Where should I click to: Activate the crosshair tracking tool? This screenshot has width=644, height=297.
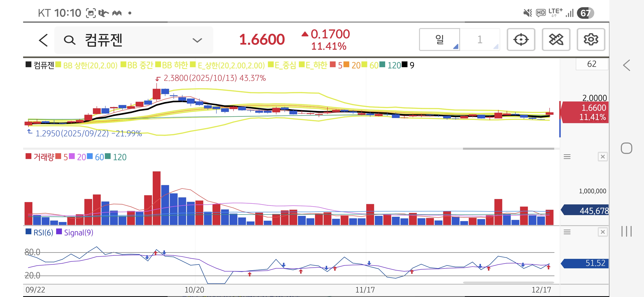521,39
